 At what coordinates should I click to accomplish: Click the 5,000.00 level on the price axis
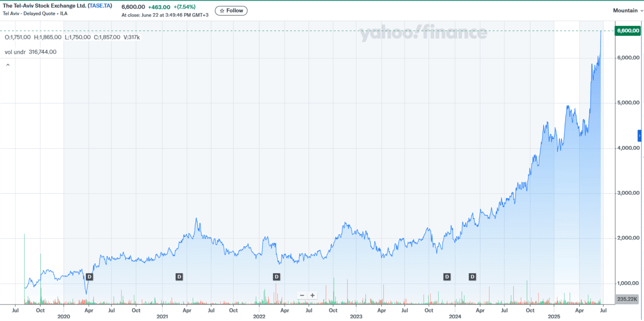pos(628,103)
